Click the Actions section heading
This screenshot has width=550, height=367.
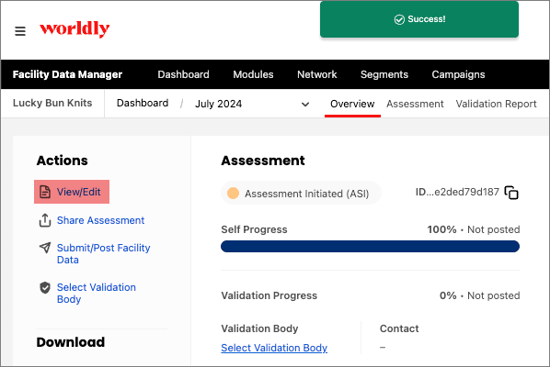62,160
